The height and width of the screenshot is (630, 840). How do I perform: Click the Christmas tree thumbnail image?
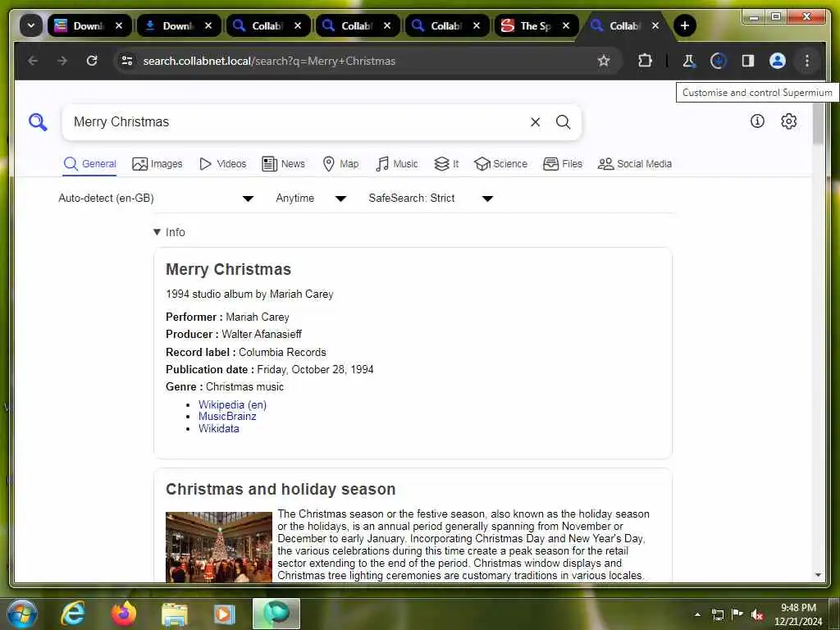point(218,547)
